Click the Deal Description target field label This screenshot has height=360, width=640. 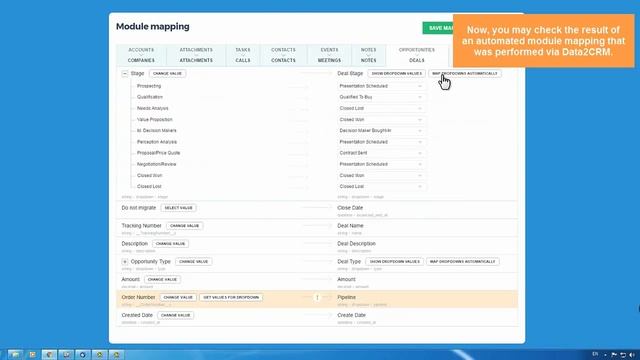pos(356,244)
